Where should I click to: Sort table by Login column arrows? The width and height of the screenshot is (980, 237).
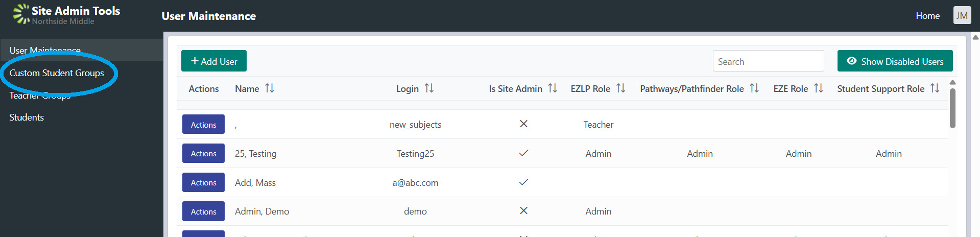click(429, 88)
